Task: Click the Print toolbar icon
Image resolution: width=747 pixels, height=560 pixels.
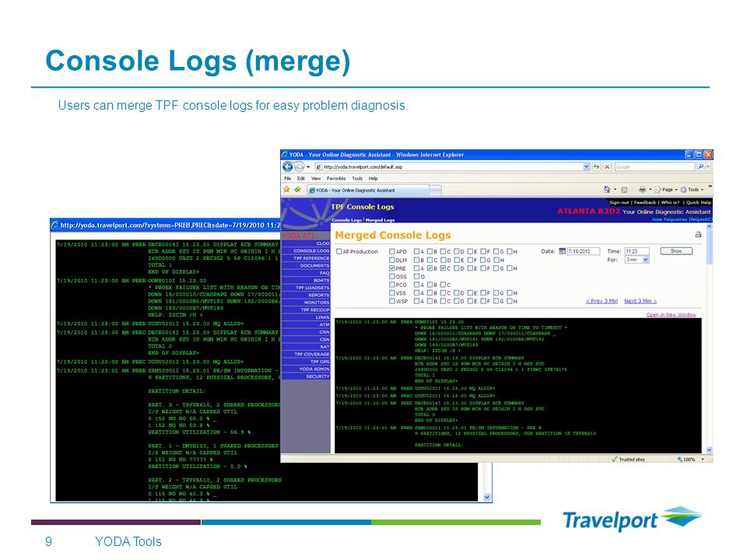Action: (x=642, y=190)
